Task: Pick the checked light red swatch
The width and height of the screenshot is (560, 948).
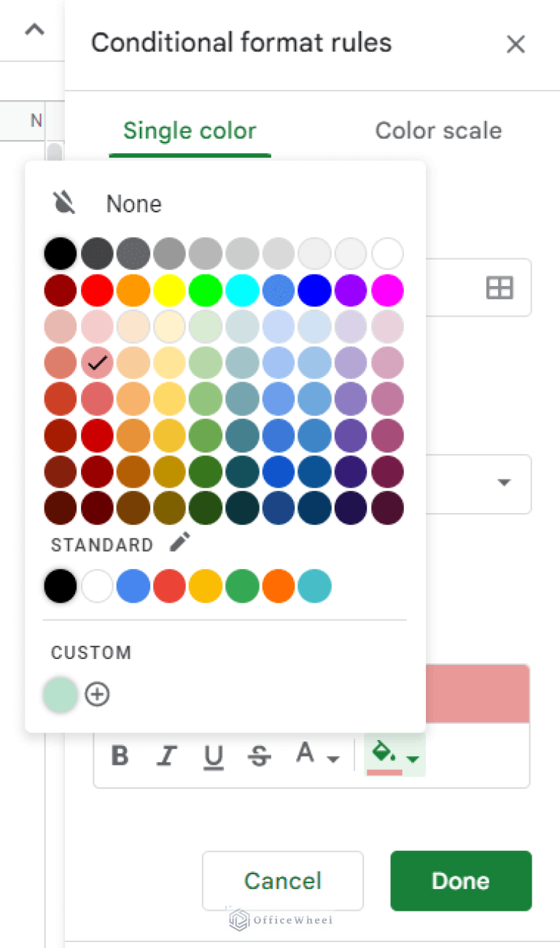Action: pyautogui.click(x=97, y=362)
